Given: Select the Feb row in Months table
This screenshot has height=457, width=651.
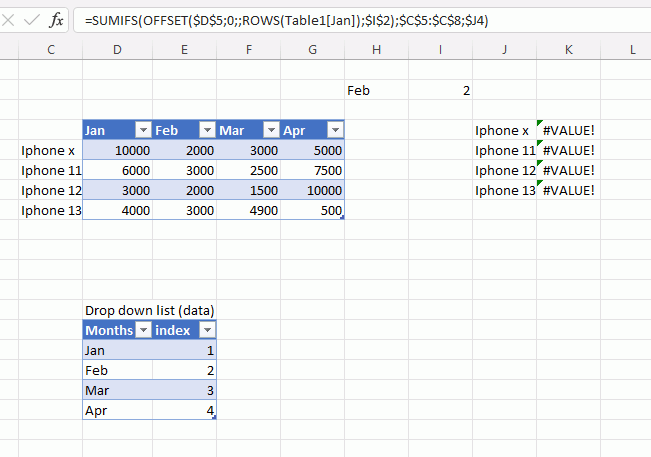Looking at the screenshot, I should 117,370.
